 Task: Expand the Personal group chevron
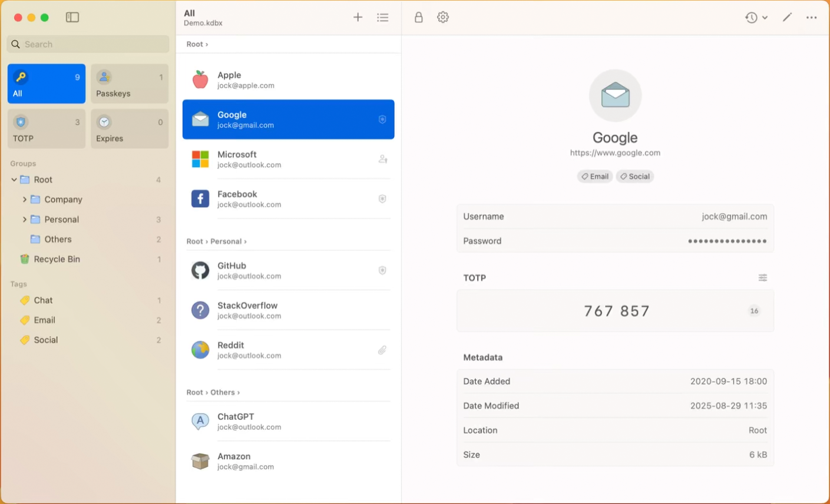tap(24, 220)
